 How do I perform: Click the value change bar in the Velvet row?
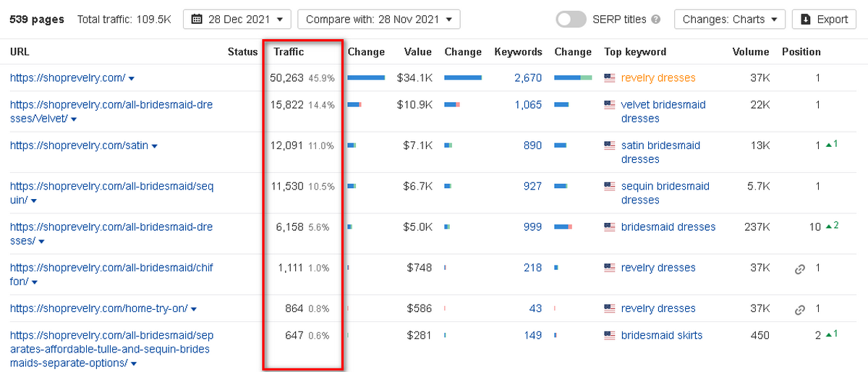click(x=452, y=105)
